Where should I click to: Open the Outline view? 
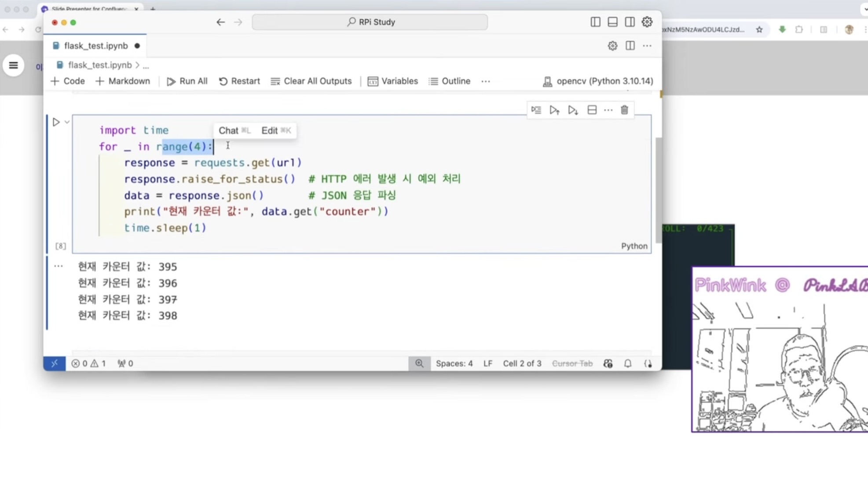450,81
